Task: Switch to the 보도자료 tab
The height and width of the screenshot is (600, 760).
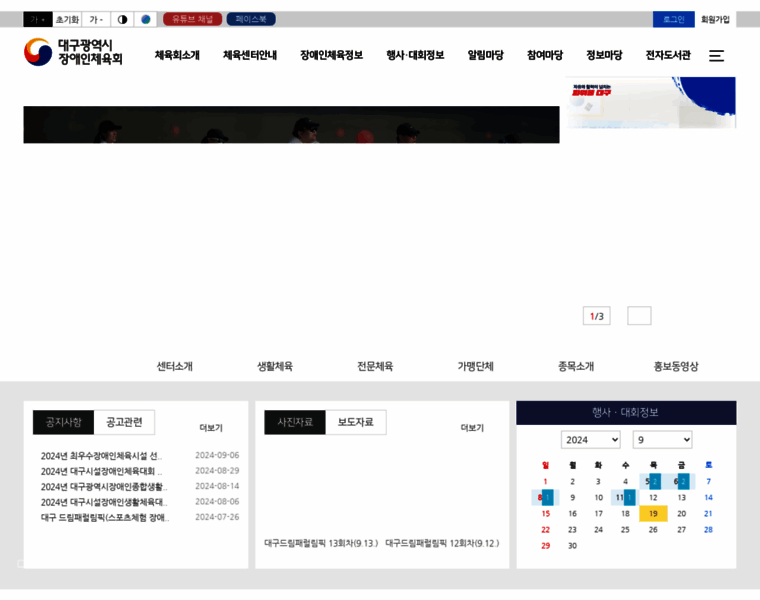Action: tap(356, 422)
